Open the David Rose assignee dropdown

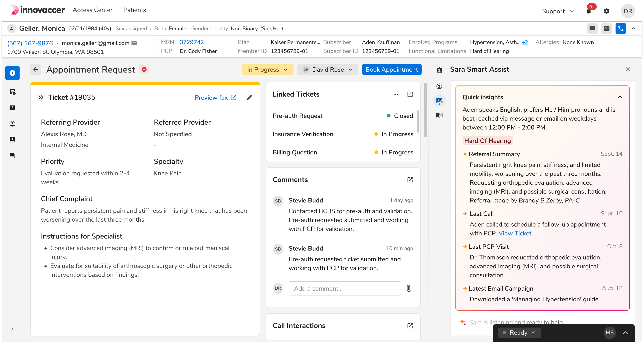(x=327, y=70)
